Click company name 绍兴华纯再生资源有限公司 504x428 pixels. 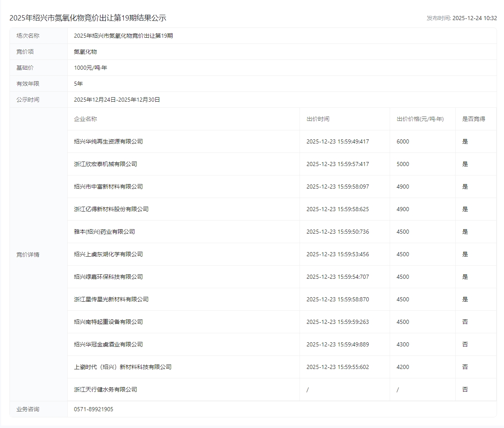coord(108,141)
